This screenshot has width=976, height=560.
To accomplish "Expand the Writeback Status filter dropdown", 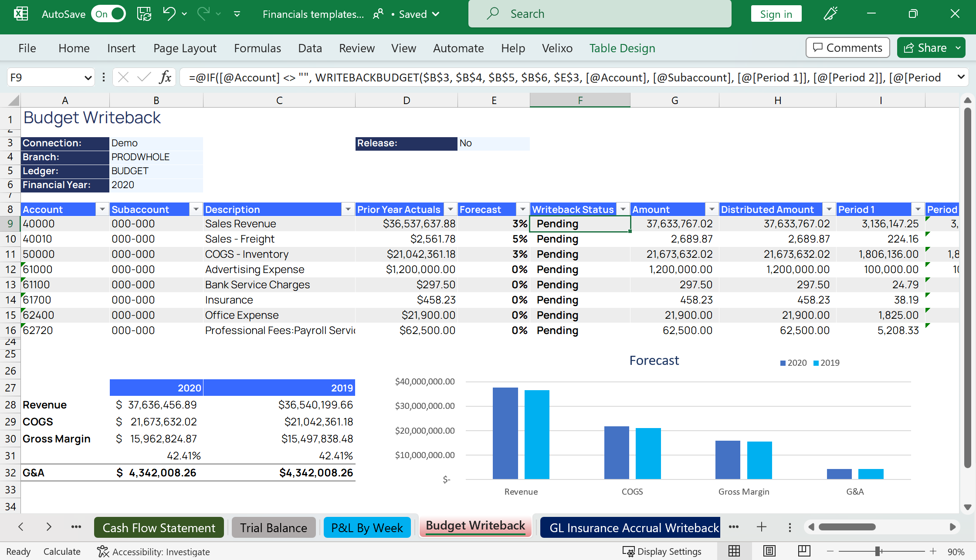I will 623,209.
